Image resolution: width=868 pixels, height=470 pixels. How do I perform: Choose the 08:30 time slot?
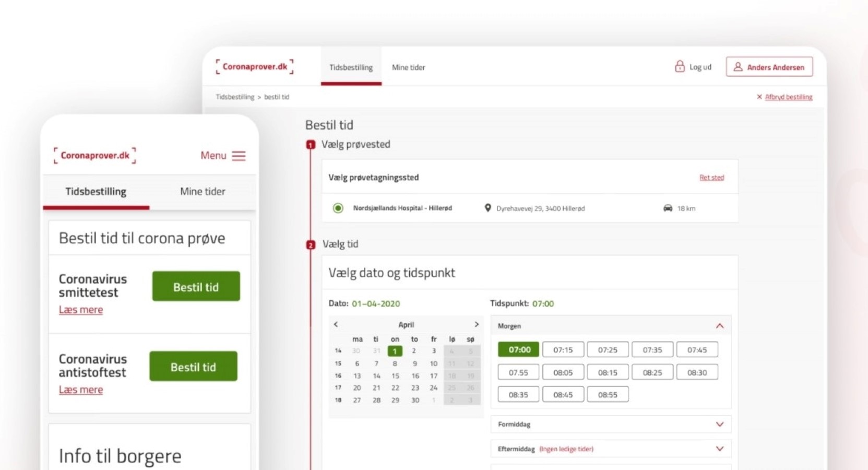[x=697, y=372]
